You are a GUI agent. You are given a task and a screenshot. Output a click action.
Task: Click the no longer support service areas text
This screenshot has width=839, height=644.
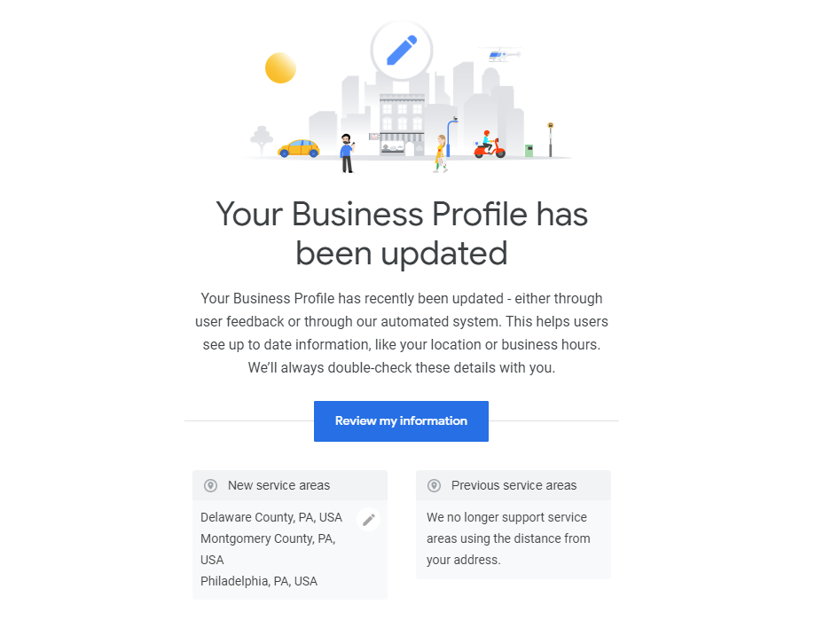point(508,538)
